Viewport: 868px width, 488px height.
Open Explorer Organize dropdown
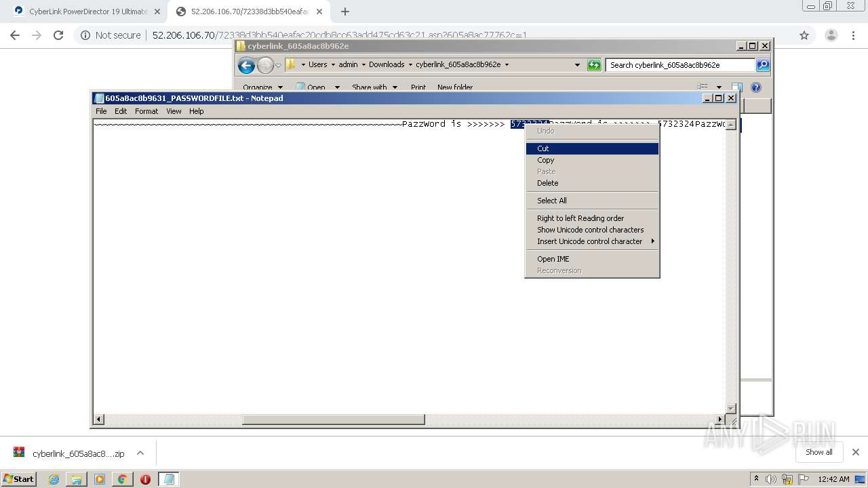pyautogui.click(x=262, y=87)
